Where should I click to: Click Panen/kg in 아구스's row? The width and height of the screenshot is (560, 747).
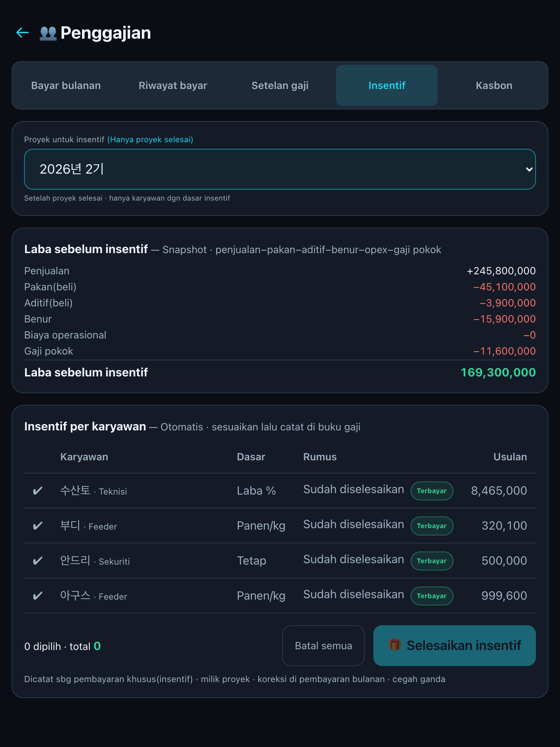(x=261, y=596)
